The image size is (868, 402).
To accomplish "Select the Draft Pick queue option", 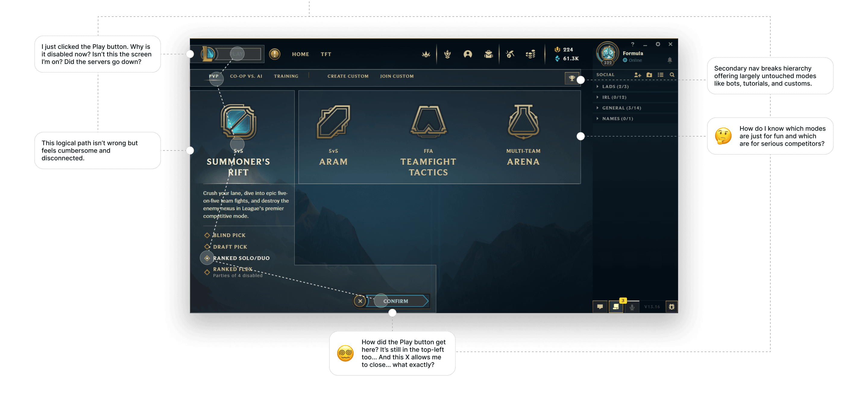I will click(226, 247).
